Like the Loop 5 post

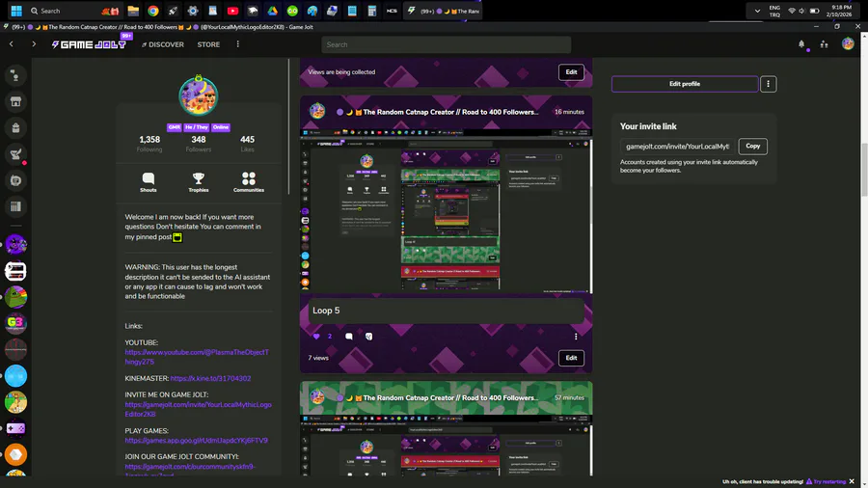[x=316, y=337]
